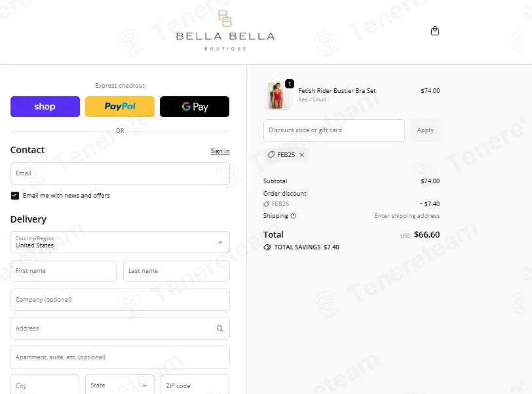Expand the State dropdown
This screenshot has width=532, height=394.
[120, 385]
